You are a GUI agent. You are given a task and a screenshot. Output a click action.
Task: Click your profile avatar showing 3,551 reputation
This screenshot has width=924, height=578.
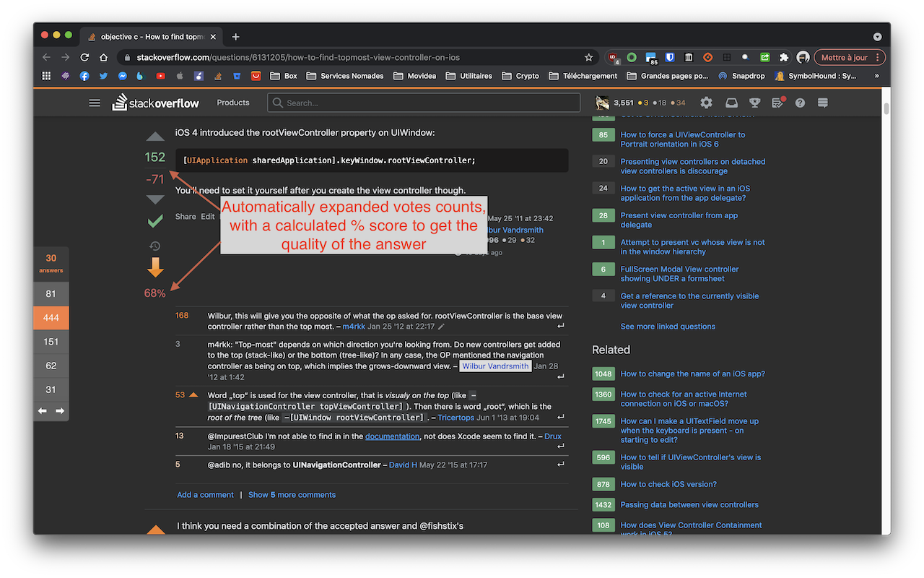coord(603,103)
